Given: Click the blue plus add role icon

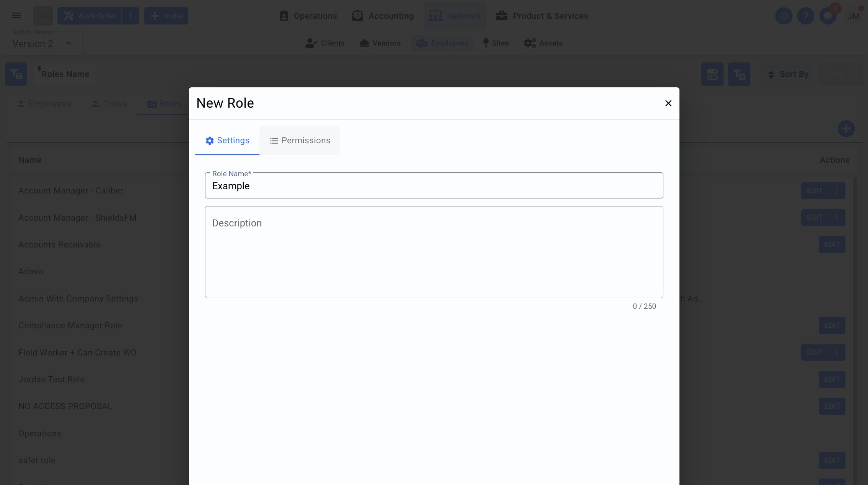Looking at the screenshot, I should [x=846, y=129].
